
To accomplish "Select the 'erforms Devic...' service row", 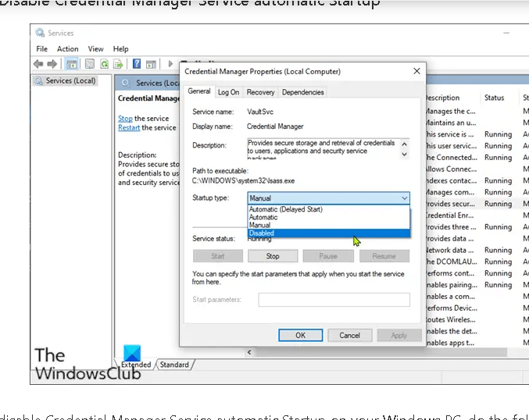I will tap(477, 308).
